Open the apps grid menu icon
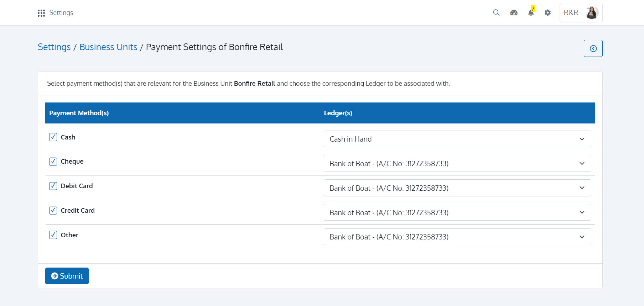644x306 pixels. pos(41,13)
